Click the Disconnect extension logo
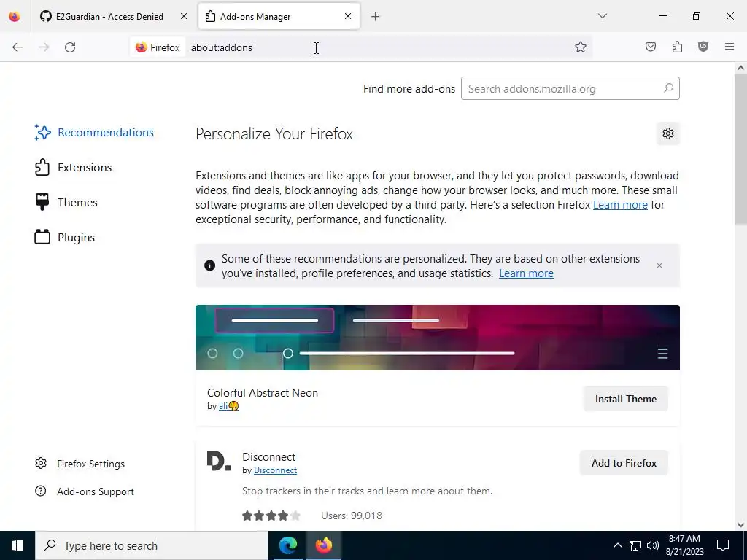The width and height of the screenshot is (747, 560). point(219,462)
